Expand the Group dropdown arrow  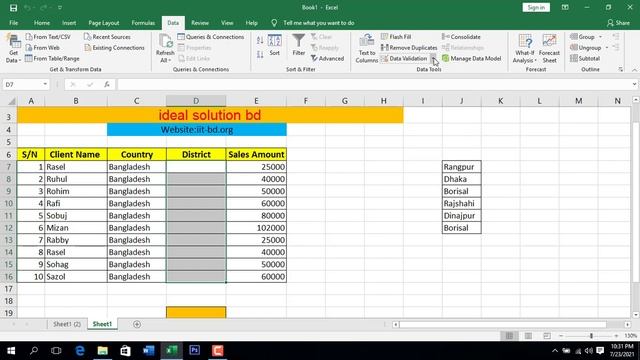click(600, 37)
